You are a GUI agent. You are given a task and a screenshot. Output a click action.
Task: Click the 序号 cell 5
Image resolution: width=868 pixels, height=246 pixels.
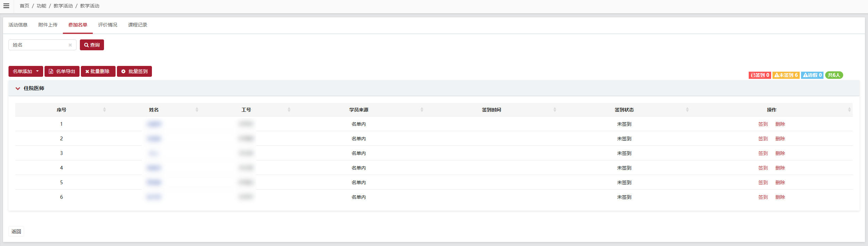62,182
